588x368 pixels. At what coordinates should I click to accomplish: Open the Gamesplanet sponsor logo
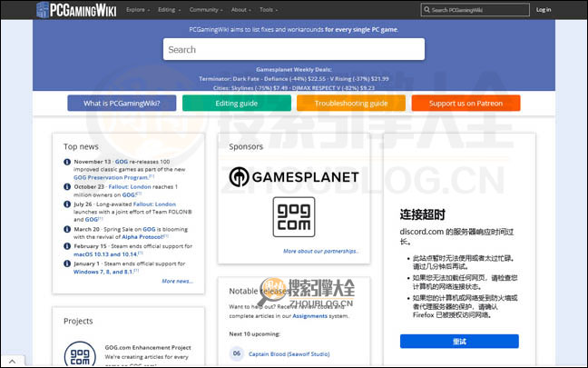(294, 176)
